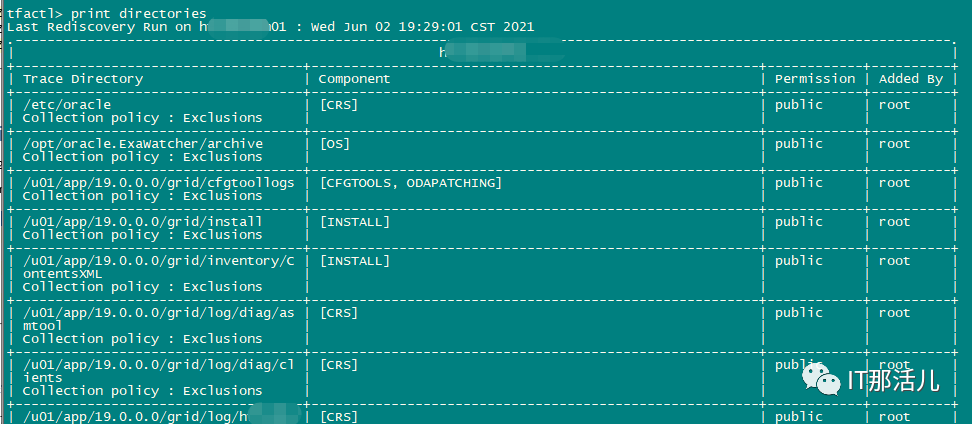Click the 'print directories' command text
The image size is (972, 424).
139,13
